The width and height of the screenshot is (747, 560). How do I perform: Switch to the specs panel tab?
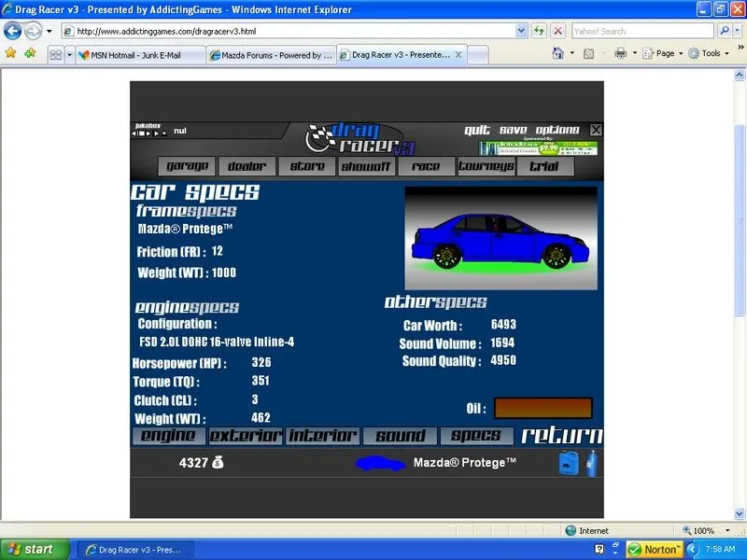475,435
